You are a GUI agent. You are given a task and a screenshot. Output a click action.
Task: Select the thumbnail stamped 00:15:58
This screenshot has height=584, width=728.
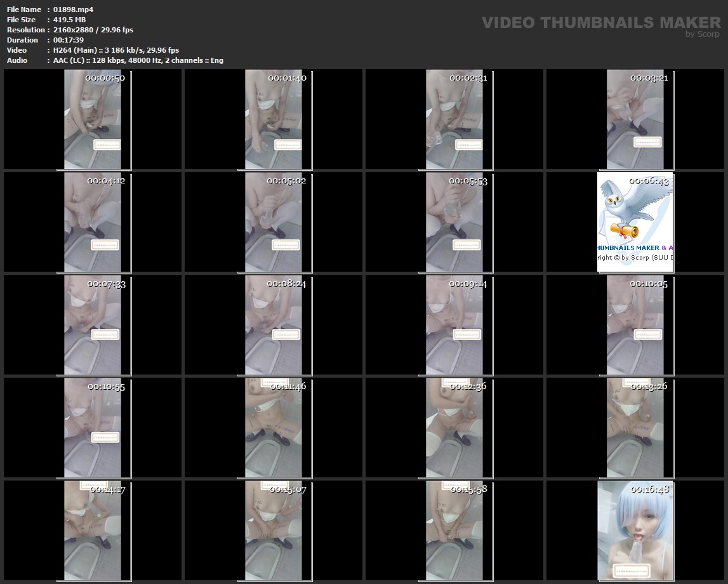454,531
